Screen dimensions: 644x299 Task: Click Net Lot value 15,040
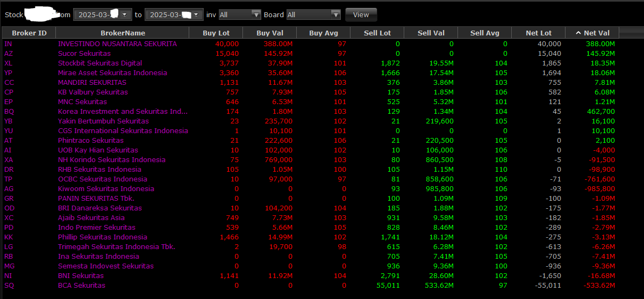(549, 53)
